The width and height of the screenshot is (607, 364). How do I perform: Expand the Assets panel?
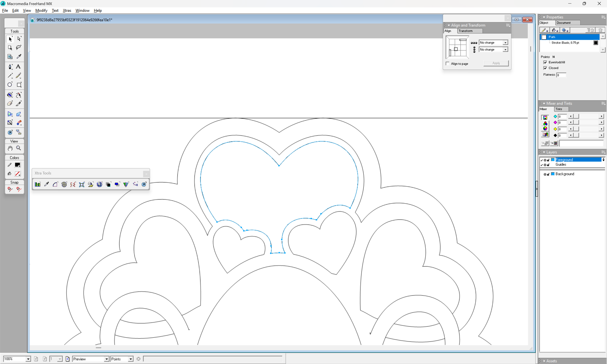[x=551, y=361]
